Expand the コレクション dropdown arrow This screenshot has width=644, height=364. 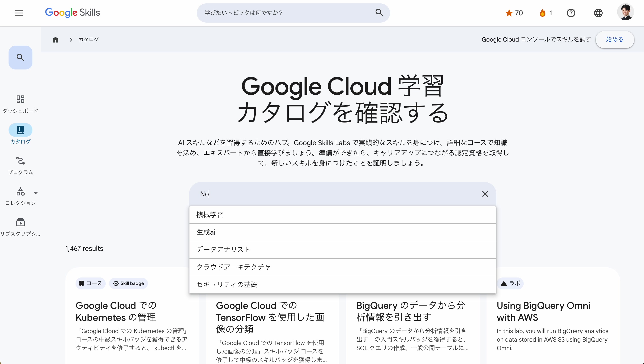click(36, 193)
